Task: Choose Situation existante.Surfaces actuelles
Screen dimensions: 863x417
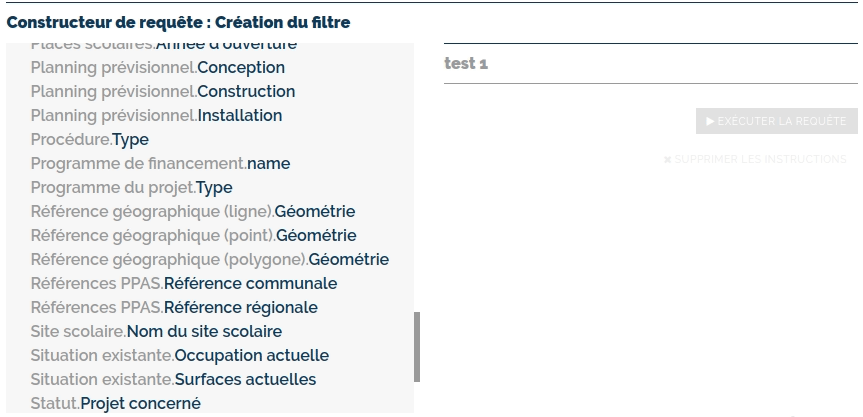Action: pos(173,380)
